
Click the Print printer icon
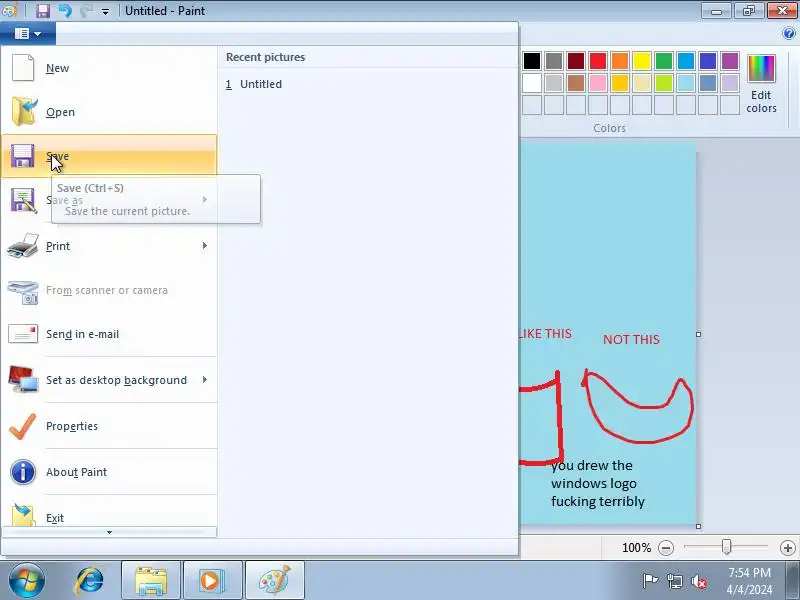[23, 245]
